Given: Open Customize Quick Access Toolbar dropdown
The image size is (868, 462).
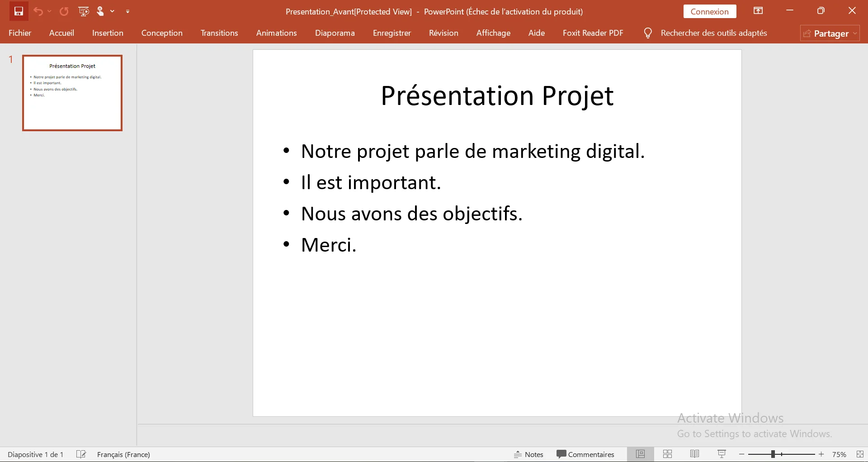Looking at the screenshot, I should (x=128, y=11).
